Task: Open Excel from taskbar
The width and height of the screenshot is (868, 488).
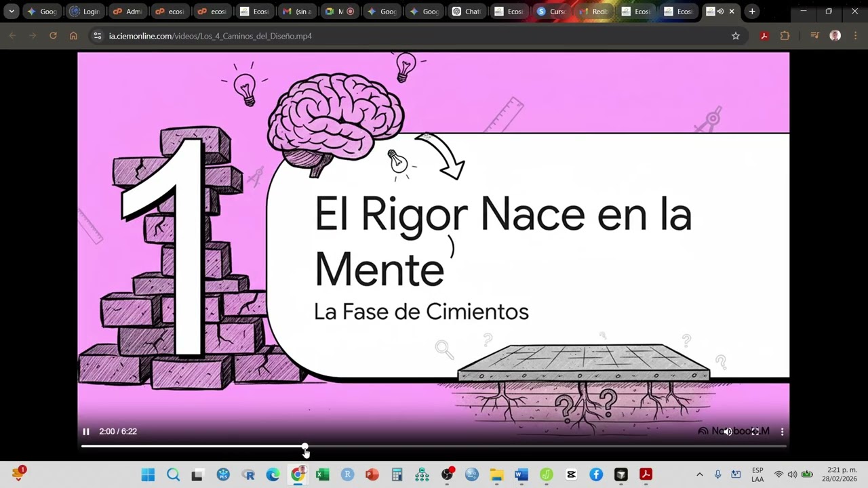Action: [x=323, y=474]
